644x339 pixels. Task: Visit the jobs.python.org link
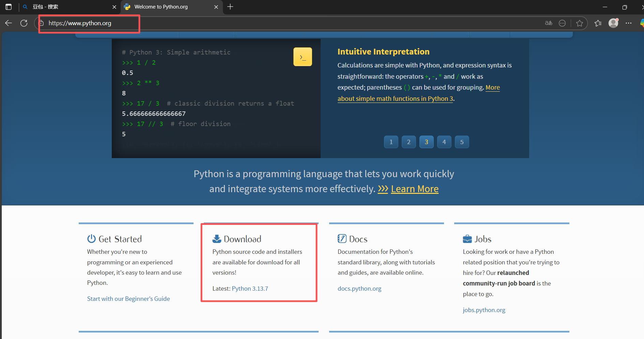tap(484, 310)
